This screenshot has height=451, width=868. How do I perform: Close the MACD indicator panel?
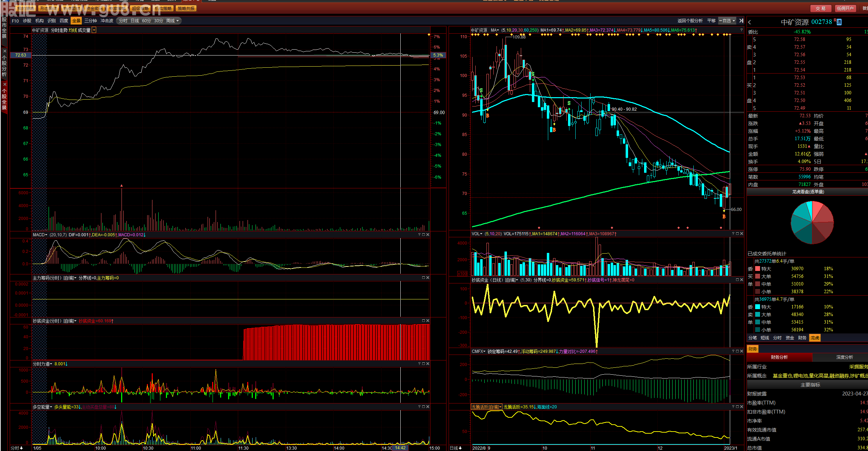tap(428, 235)
